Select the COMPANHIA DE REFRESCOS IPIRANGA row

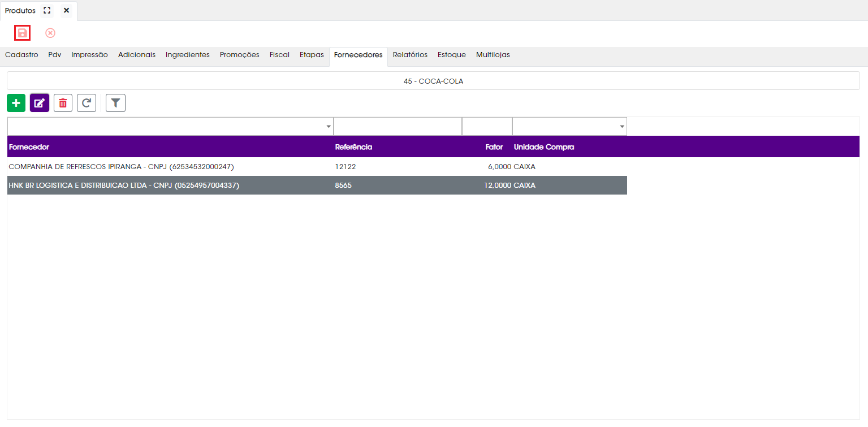pyautogui.click(x=317, y=167)
